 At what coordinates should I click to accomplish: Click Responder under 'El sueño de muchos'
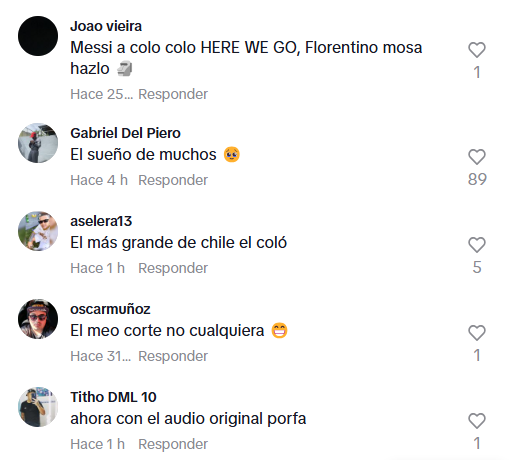coord(173,180)
